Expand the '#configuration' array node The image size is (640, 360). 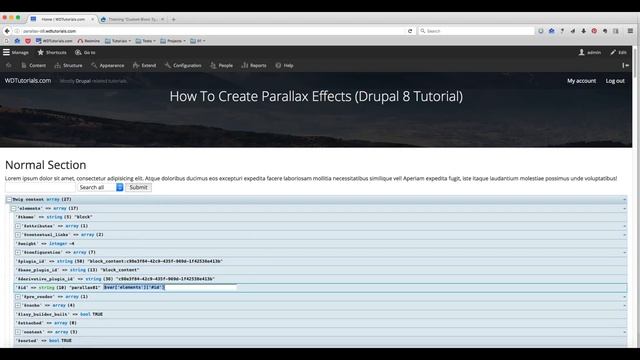click(18, 252)
